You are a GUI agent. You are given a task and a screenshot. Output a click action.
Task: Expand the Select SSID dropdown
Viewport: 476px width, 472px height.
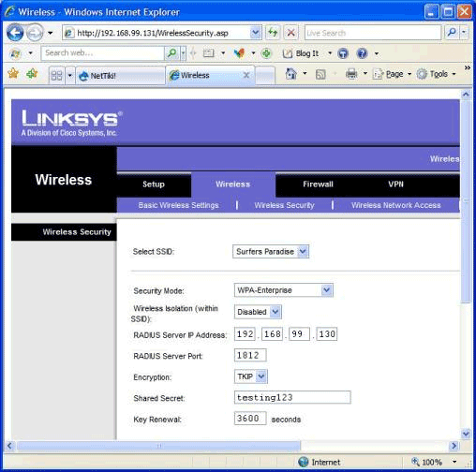[271, 252]
